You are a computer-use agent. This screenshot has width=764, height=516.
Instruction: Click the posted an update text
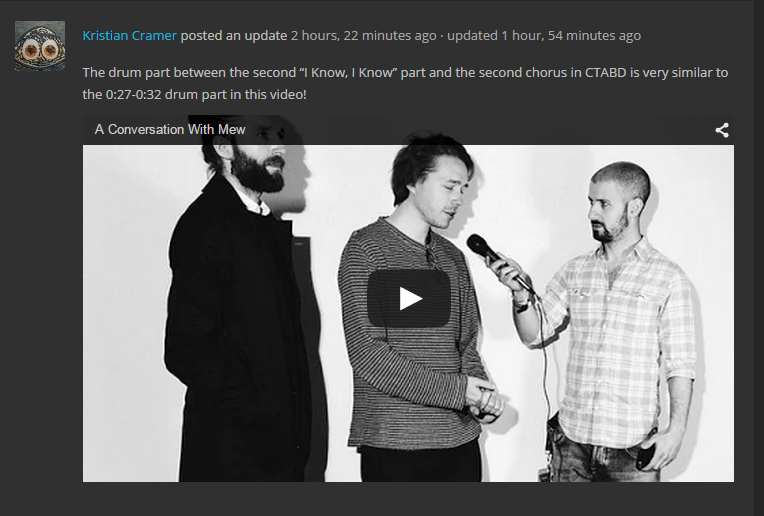click(233, 36)
